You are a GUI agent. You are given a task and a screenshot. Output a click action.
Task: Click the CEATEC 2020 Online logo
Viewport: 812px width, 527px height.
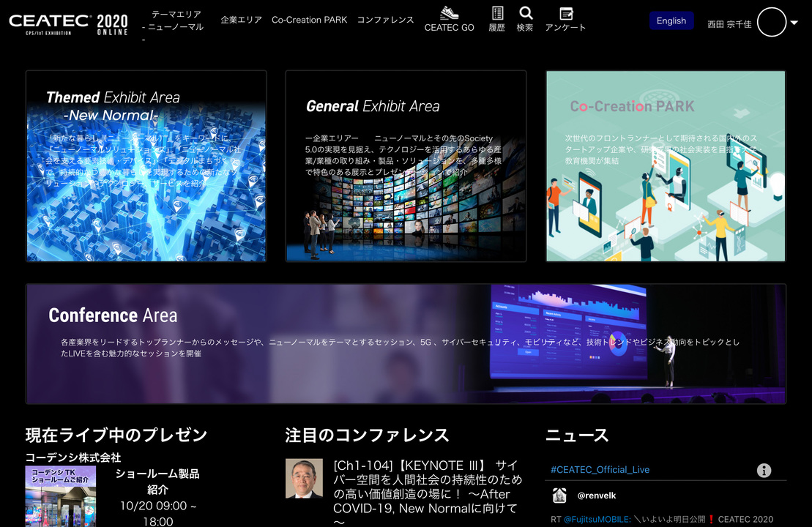point(68,23)
